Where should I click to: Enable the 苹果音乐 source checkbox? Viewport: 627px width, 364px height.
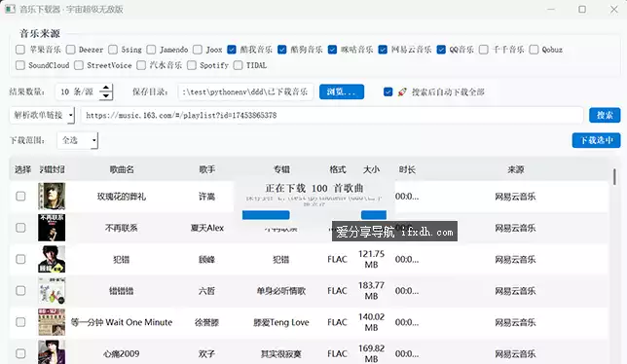(x=20, y=50)
